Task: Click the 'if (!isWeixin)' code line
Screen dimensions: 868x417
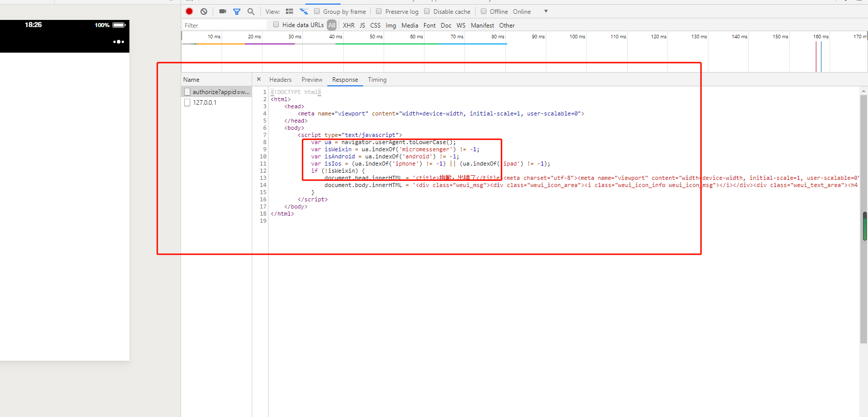Action: [x=338, y=171]
